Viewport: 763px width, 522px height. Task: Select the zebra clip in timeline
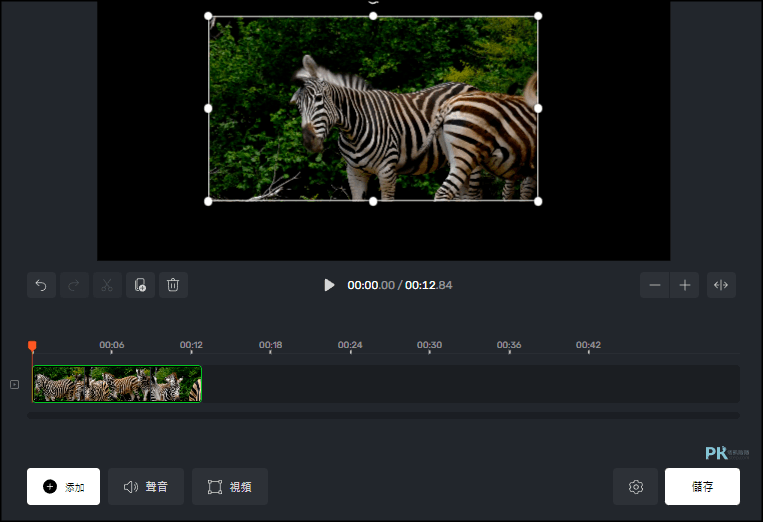click(117, 384)
